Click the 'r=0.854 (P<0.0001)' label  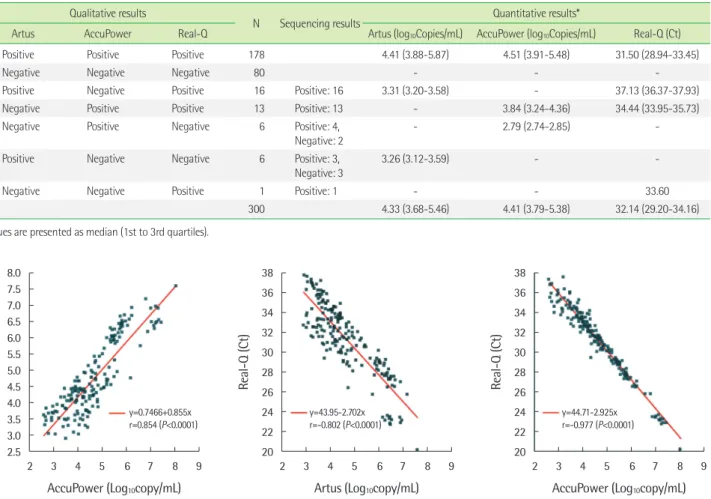pyautogui.click(x=163, y=425)
